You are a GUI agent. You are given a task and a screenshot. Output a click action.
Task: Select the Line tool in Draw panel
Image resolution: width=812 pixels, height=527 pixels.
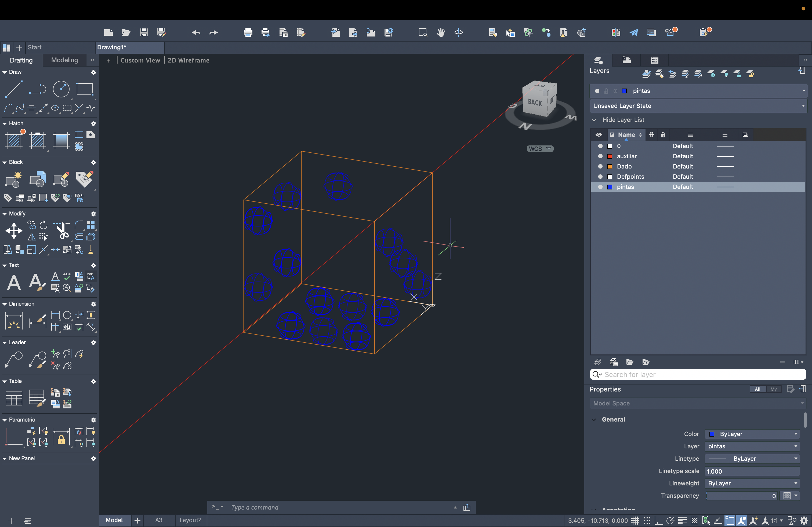(x=14, y=89)
